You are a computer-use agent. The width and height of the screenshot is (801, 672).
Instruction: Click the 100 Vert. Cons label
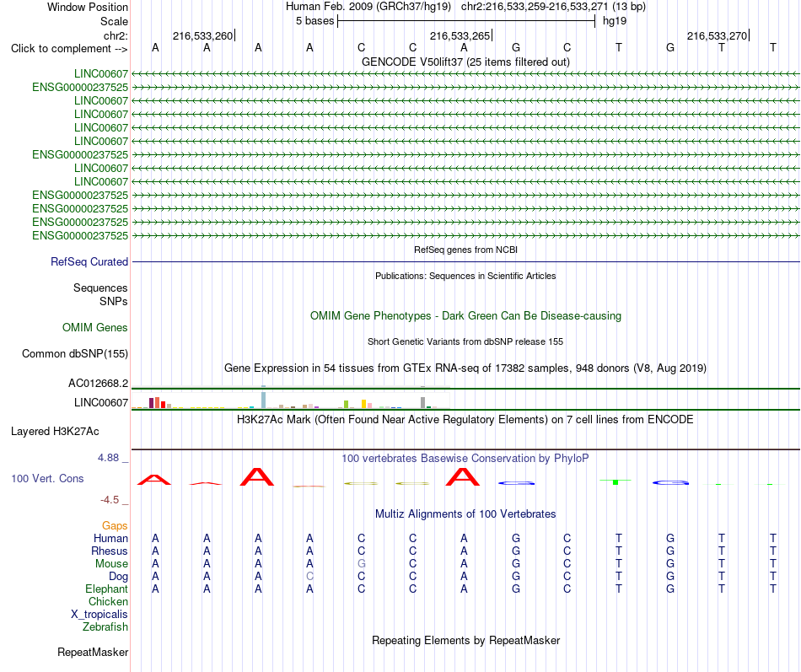pyautogui.click(x=47, y=478)
